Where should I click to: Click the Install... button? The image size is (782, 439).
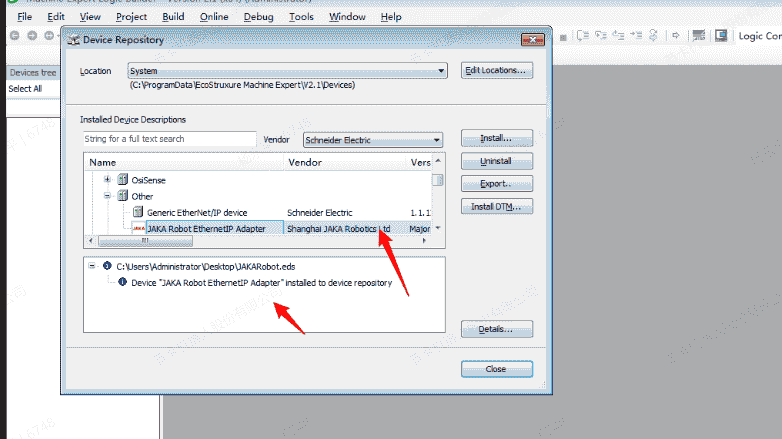[496, 138]
